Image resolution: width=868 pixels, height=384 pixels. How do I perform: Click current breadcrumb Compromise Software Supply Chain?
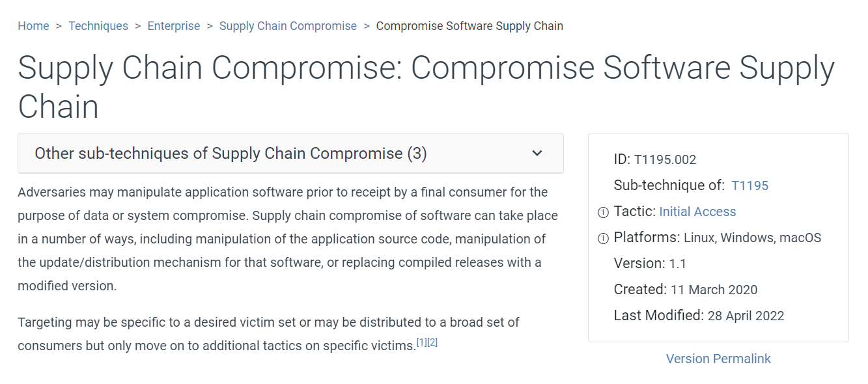(x=469, y=26)
